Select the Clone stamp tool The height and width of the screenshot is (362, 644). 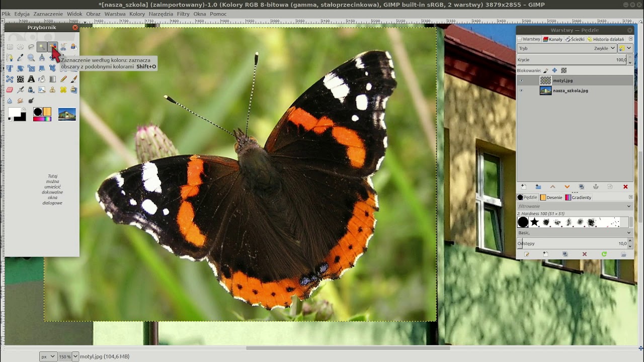pos(52,89)
